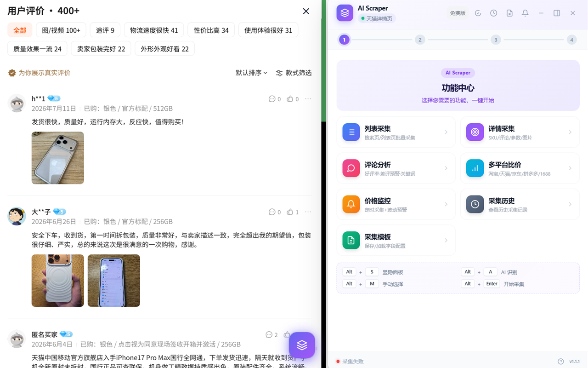Click 大**子 user avatar
The width and height of the screenshot is (588, 368).
tap(17, 216)
